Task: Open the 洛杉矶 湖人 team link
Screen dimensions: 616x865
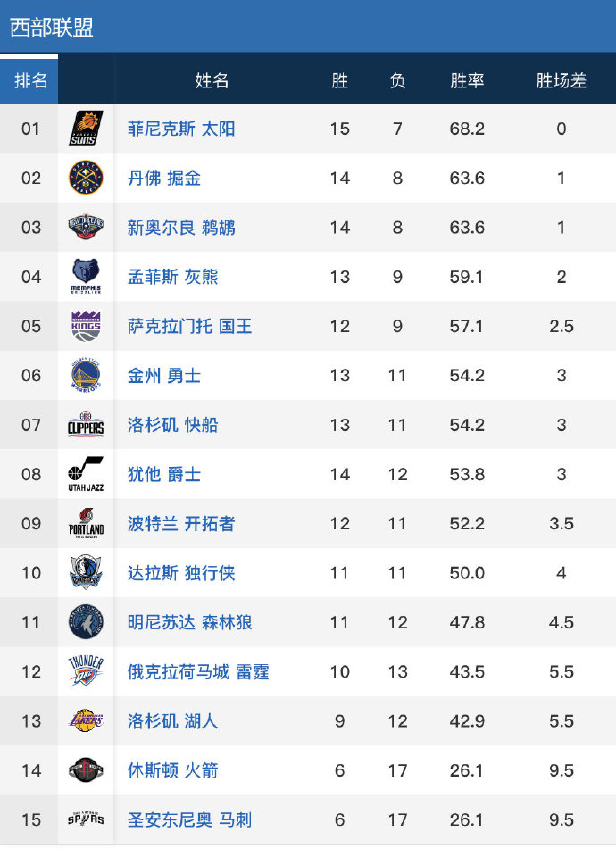Action: coord(172,720)
